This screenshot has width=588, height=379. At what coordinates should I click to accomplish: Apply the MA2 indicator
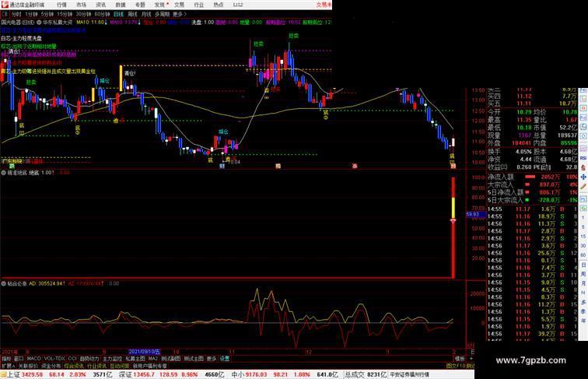click(152, 359)
